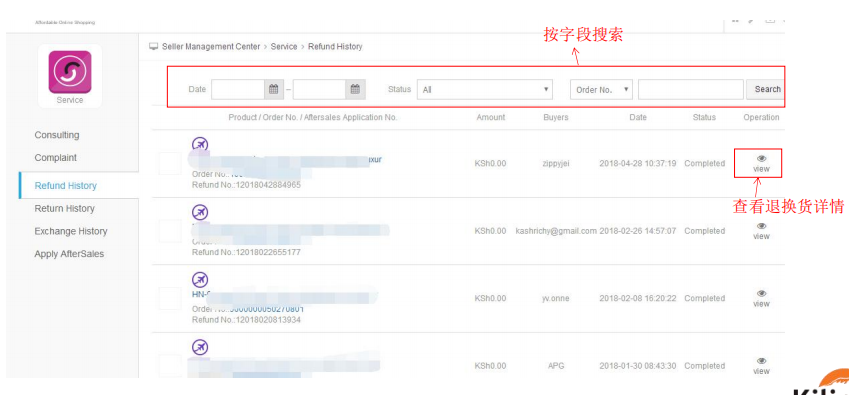Click date 2018-01-30 08:43:30
Image resolution: width=849 pixels, height=395 pixels.
tap(638, 366)
